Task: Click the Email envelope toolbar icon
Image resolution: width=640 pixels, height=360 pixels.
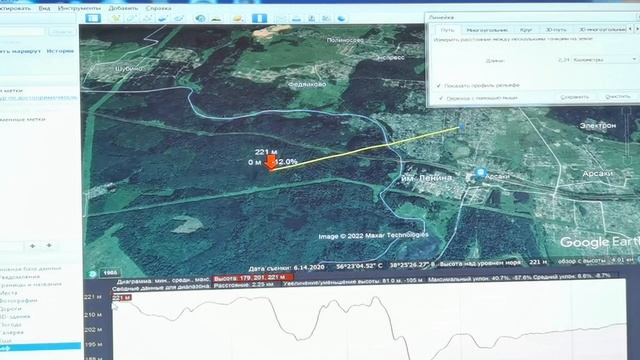Action: point(281,18)
